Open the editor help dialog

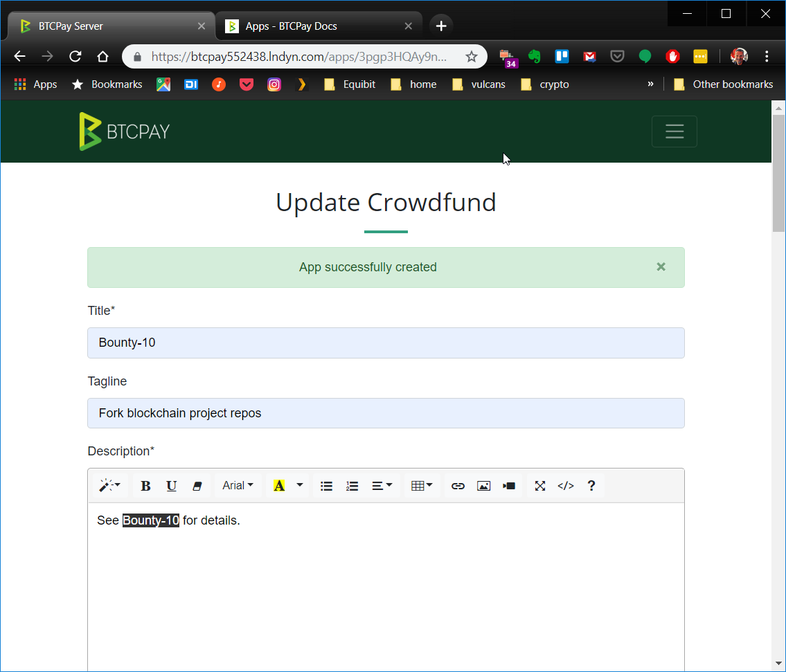click(591, 485)
